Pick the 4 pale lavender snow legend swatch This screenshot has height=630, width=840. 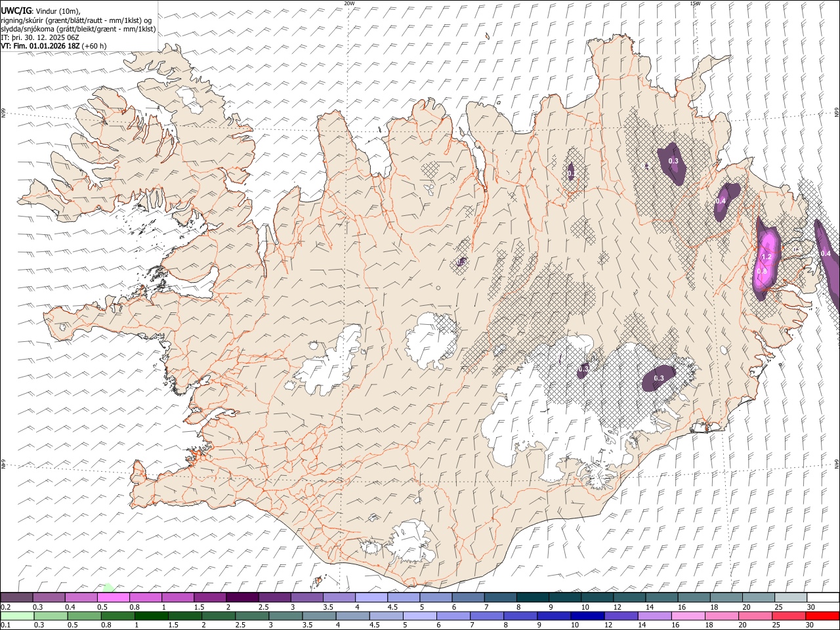pyautogui.click(x=371, y=597)
